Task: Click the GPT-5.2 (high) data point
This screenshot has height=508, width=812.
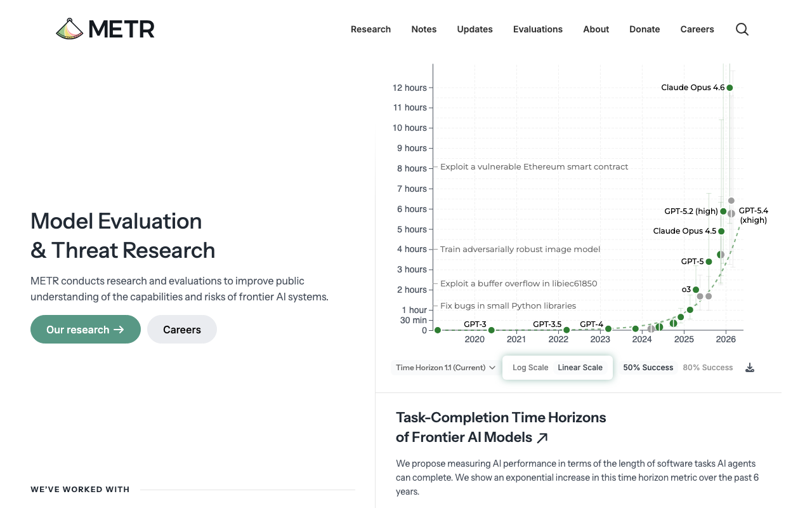Action: pos(723,211)
